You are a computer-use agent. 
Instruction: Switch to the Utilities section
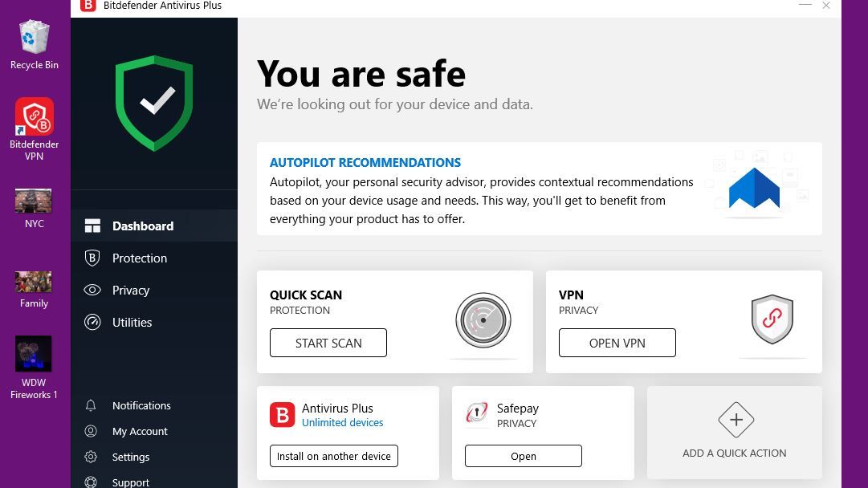pos(132,323)
